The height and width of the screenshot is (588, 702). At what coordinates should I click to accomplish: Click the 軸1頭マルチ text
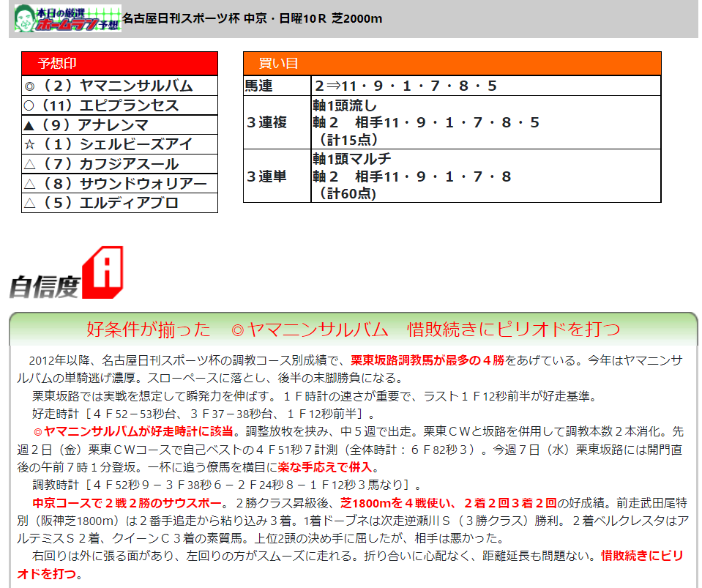click(352, 158)
